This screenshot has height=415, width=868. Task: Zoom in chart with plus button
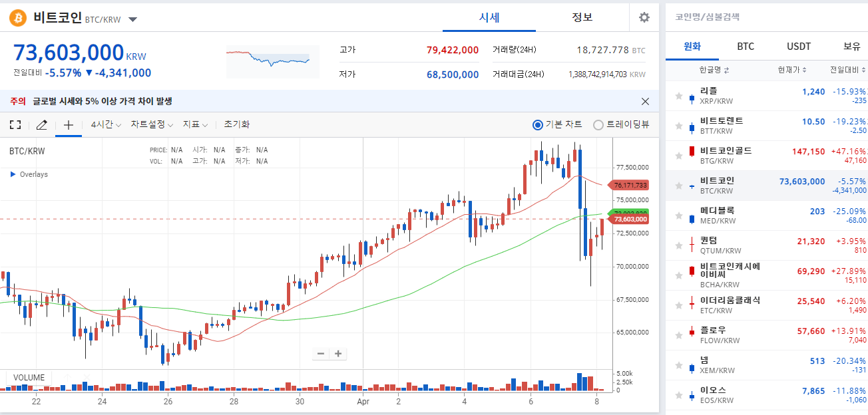pos(338,354)
